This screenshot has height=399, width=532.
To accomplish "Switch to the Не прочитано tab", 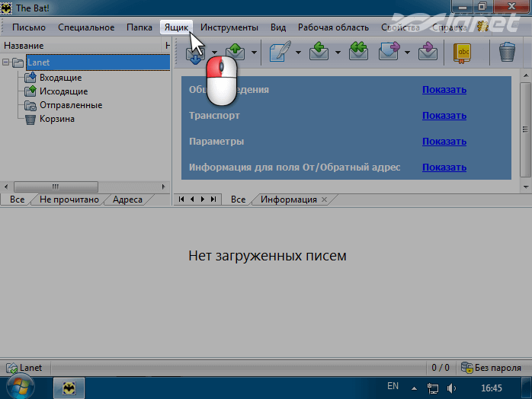I will (69, 199).
